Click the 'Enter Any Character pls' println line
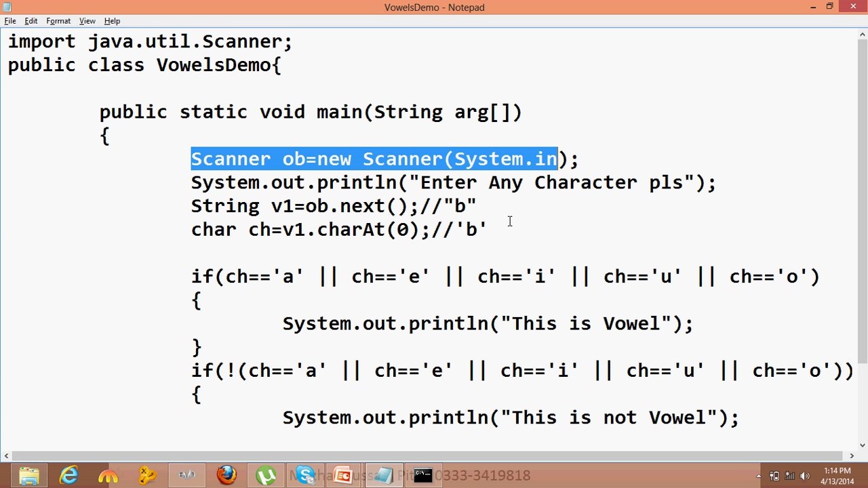The width and height of the screenshot is (868, 488). click(x=454, y=183)
